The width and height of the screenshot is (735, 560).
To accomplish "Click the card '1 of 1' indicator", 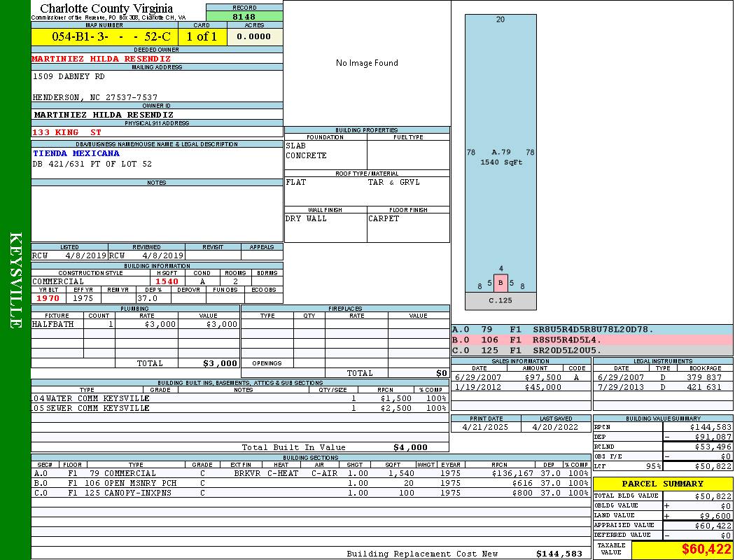I will click(x=202, y=37).
